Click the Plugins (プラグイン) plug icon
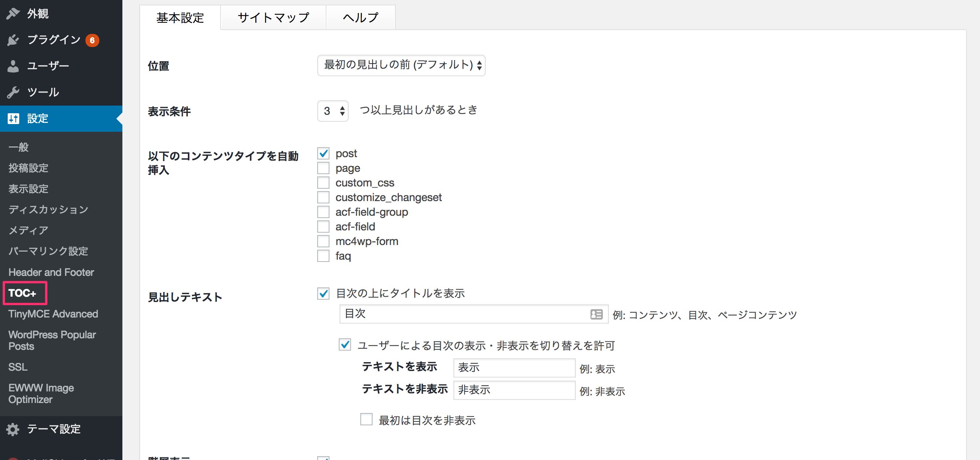This screenshot has width=980, height=460. click(x=13, y=40)
